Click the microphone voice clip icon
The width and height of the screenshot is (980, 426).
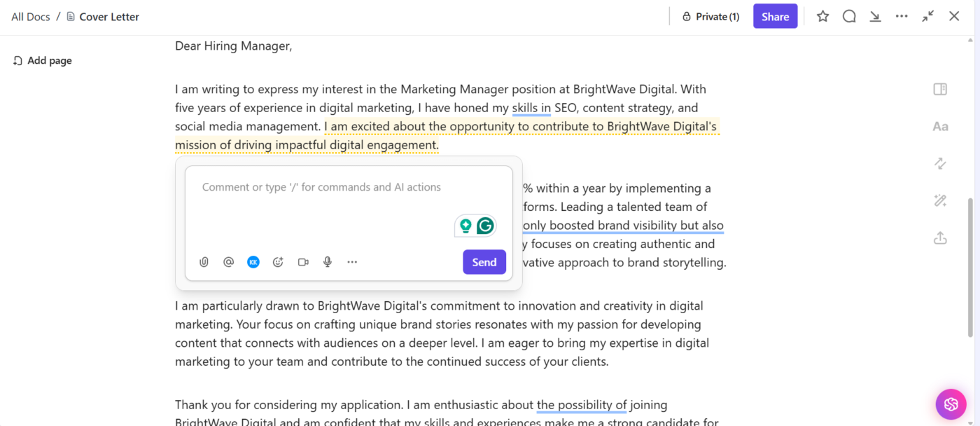pos(327,262)
